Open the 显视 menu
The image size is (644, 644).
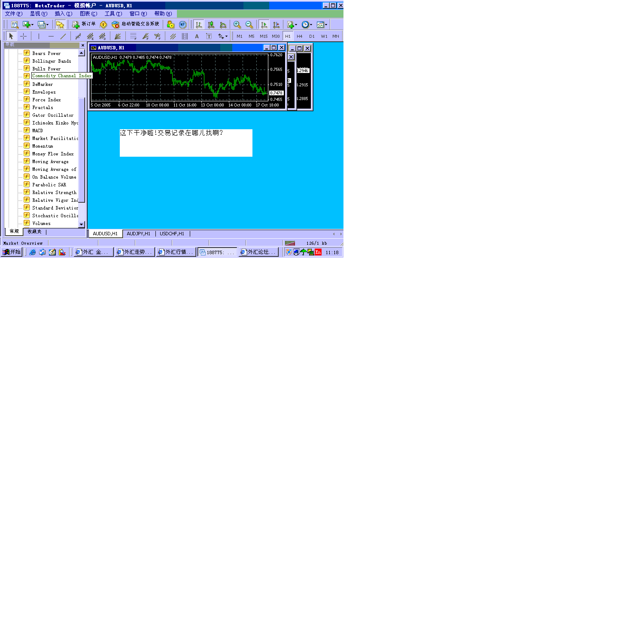point(39,14)
